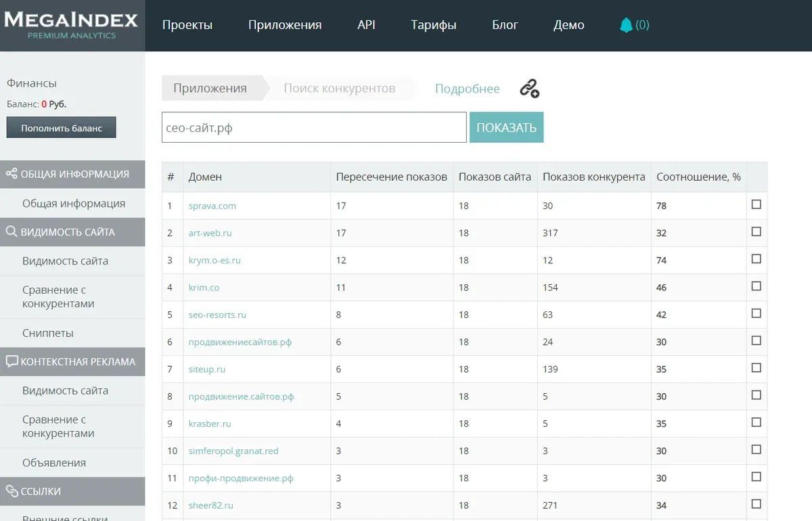
Task: Tick the checkbox for продвижение.сайтов.рф row
Action: (x=757, y=395)
